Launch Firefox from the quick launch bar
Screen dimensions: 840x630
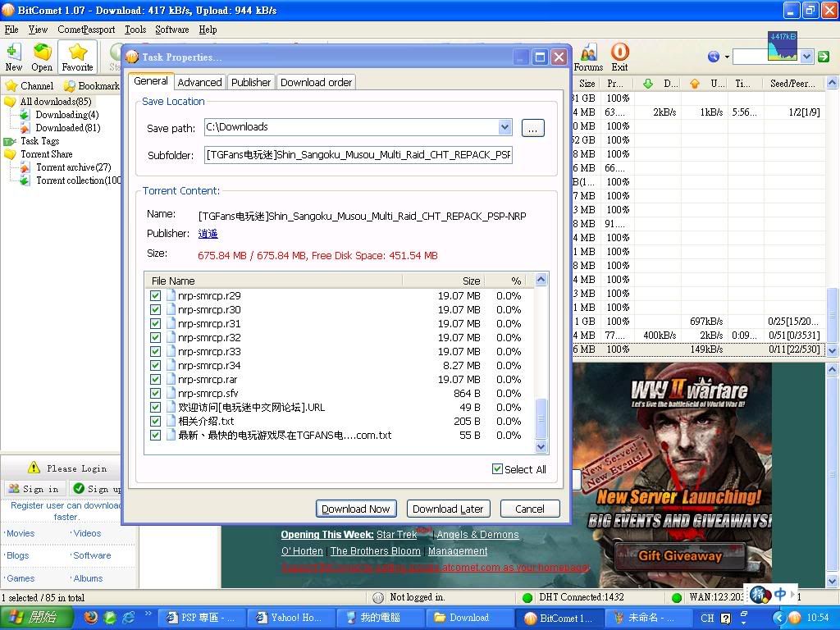[x=92, y=617]
